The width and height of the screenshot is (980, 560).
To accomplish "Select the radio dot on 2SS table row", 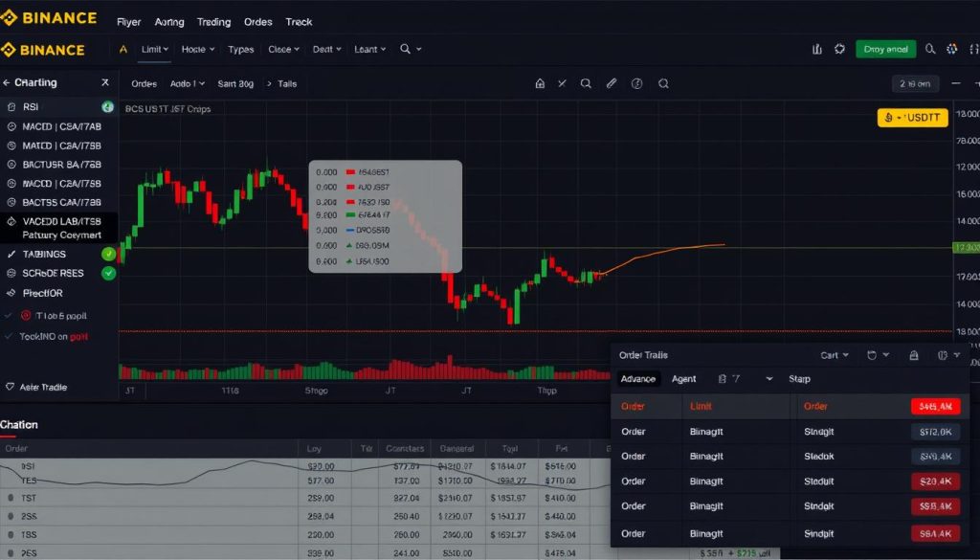I will point(11,516).
